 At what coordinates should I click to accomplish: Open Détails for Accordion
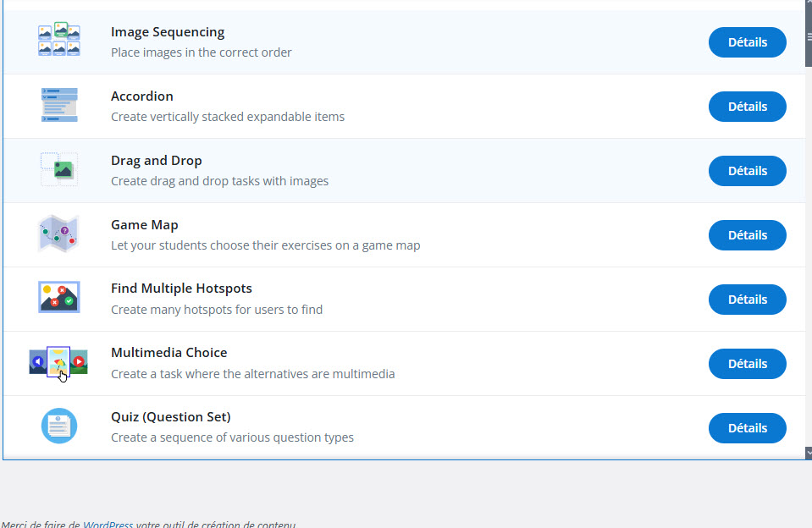(x=747, y=107)
